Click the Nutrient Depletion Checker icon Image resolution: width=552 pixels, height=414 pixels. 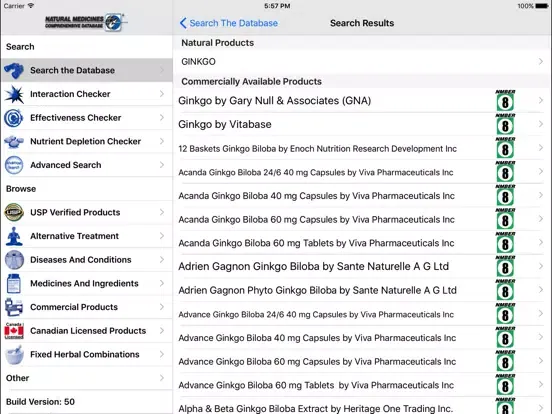[x=14, y=142]
